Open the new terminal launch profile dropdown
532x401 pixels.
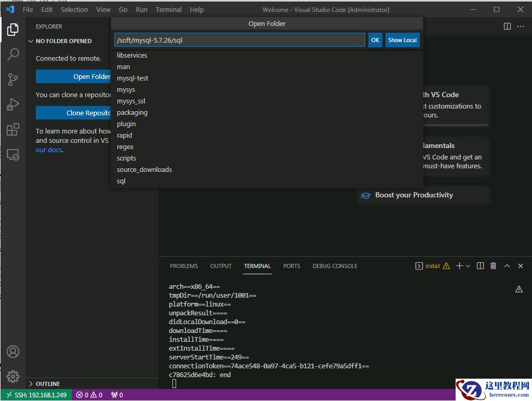coord(468,266)
